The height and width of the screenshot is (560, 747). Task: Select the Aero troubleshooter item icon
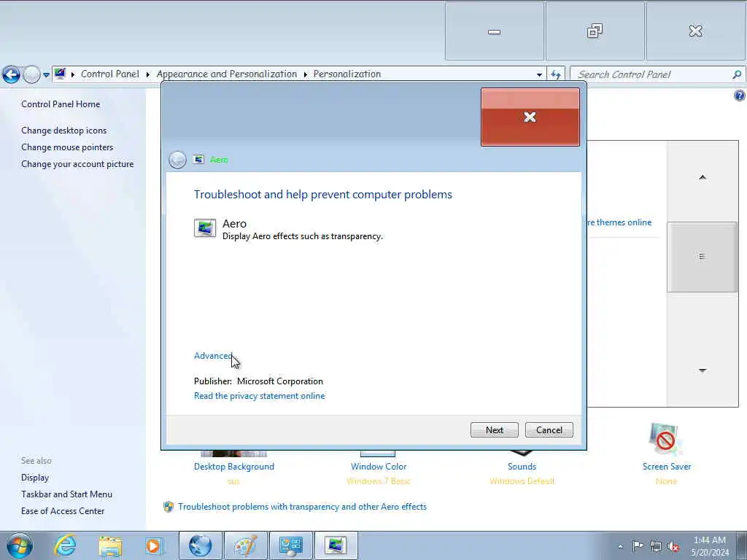(x=205, y=227)
